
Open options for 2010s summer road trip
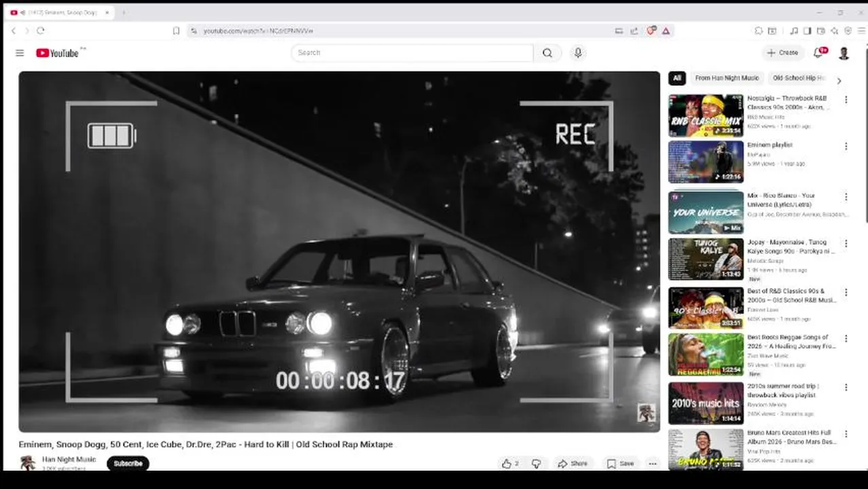(x=846, y=387)
